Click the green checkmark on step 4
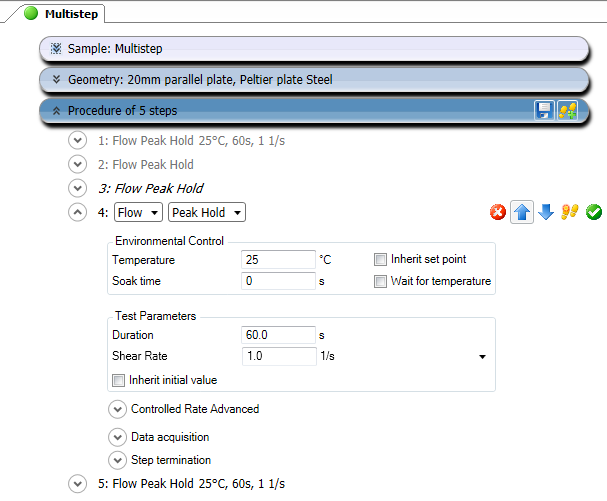The width and height of the screenshot is (607, 501). tap(593, 212)
